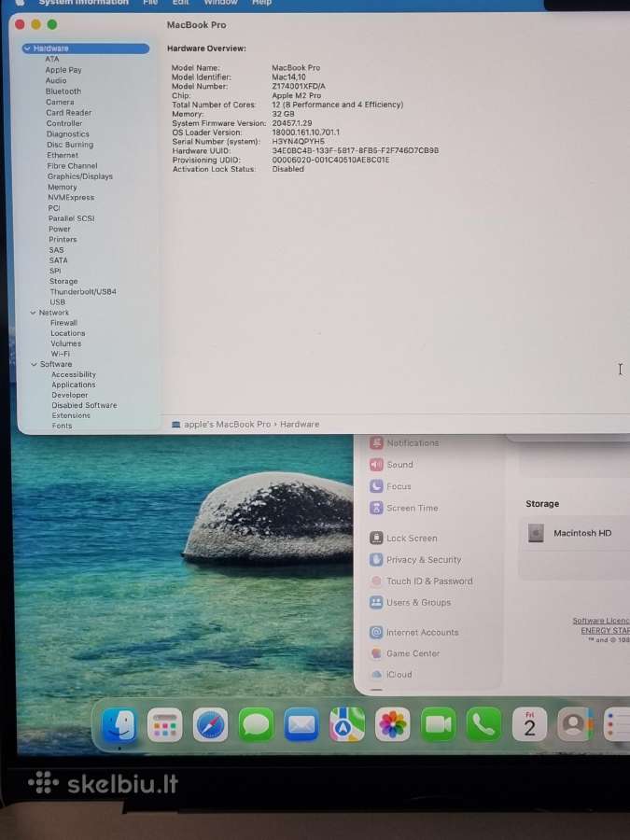Open the ENERGY STAR link
Screen dimensions: 630x840
[606, 630]
